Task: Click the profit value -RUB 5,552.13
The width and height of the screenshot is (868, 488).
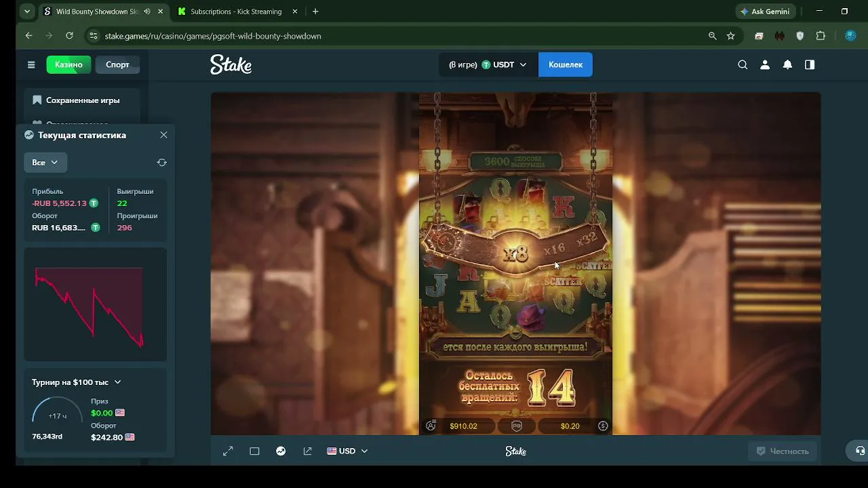Action: (x=59, y=203)
